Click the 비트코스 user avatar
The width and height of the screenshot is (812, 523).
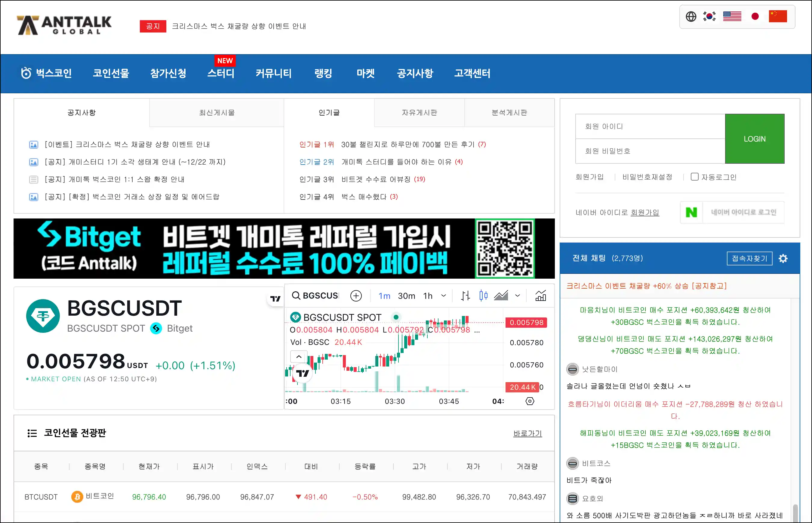[x=572, y=463]
